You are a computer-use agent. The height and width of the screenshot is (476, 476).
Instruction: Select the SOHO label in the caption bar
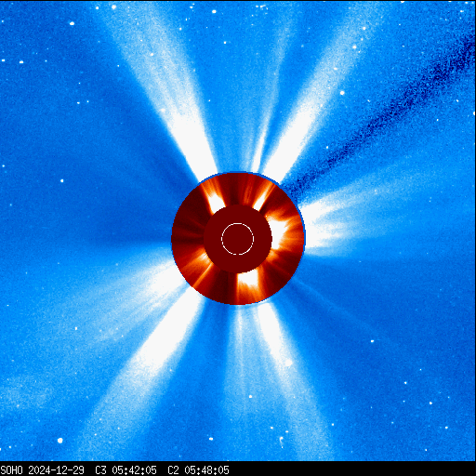[x=11, y=470]
